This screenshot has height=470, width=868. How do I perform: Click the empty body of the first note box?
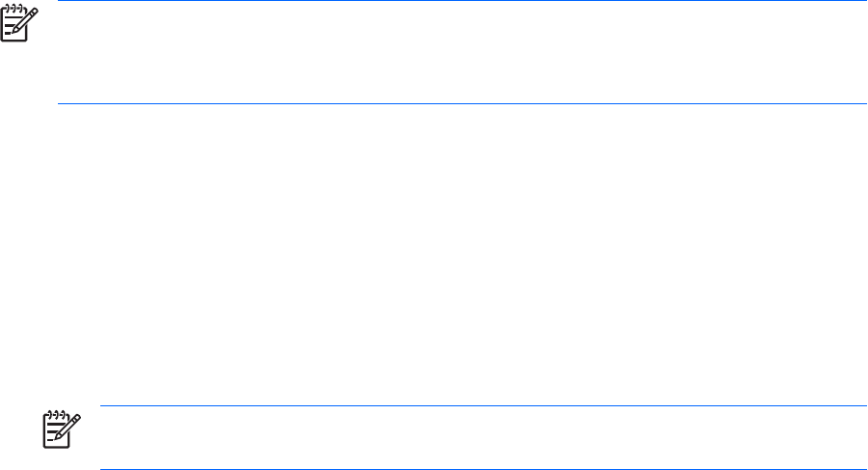coord(463,53)
